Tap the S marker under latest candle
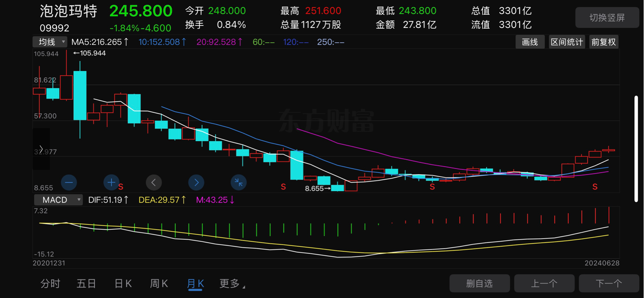This screenshot has height=298, width=644. (x=595, y=187)
